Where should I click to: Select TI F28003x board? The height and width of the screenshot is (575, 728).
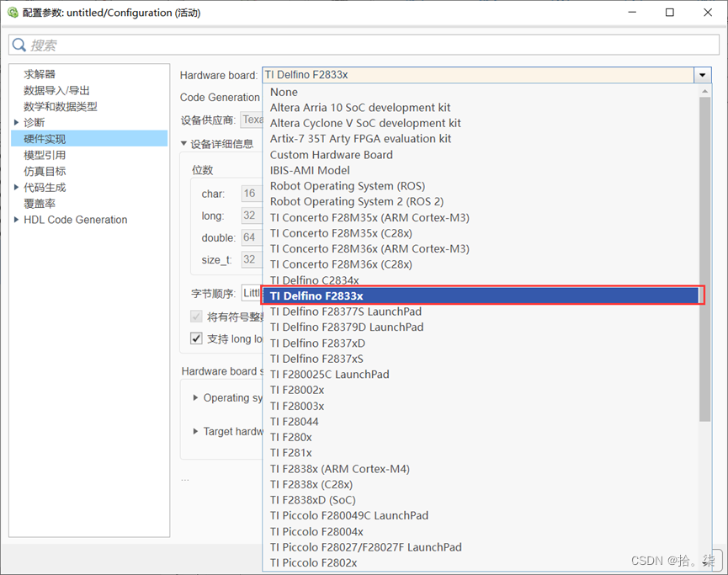(x=481, y=406)
